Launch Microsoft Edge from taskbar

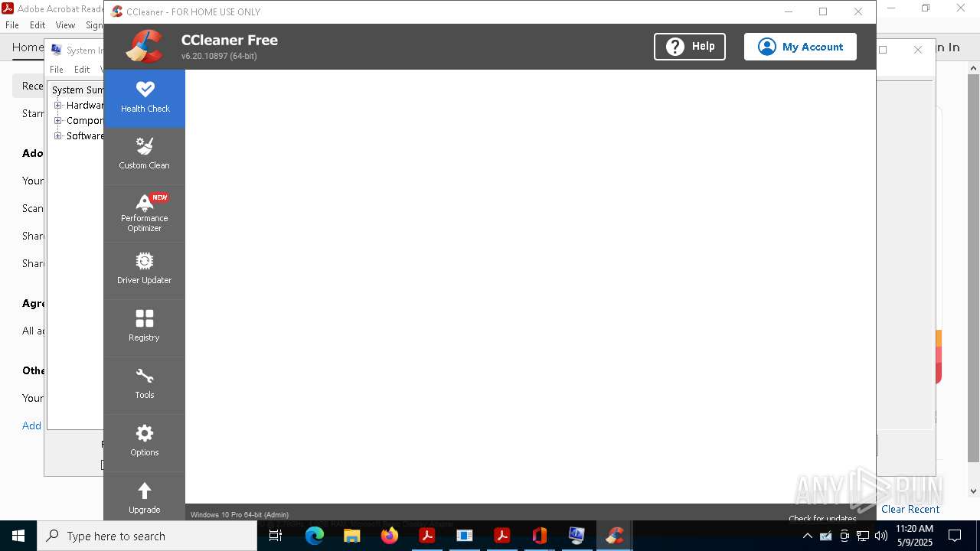pyautogui.click(x=315, y=536)
